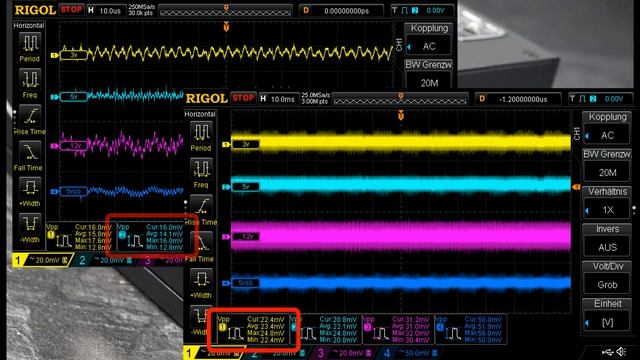Choose the Fall Time measurement in the front scope
This screenshot has width=640, height=360.
point(202,243)
